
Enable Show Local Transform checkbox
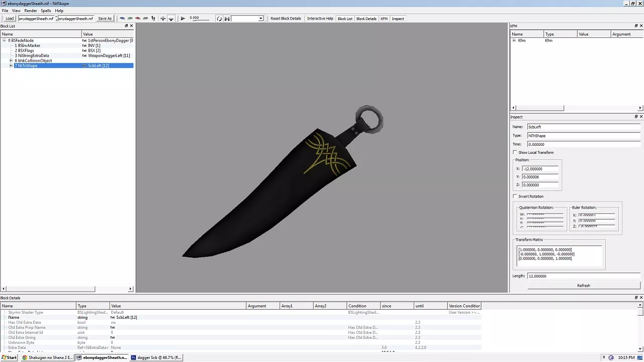pyautogui.click(x=515, y=152)
